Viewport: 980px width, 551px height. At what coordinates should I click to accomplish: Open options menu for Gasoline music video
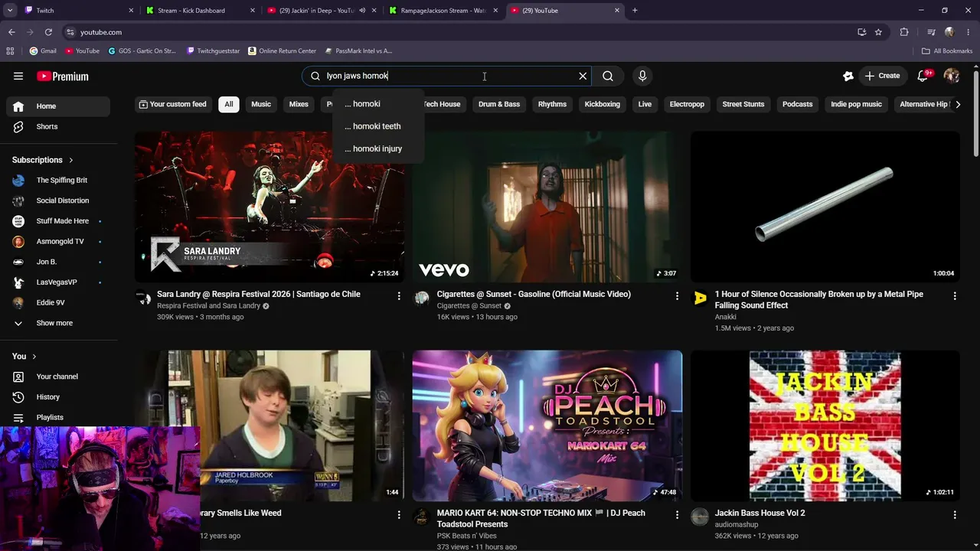pyautogui.click(x=677, y=295)
